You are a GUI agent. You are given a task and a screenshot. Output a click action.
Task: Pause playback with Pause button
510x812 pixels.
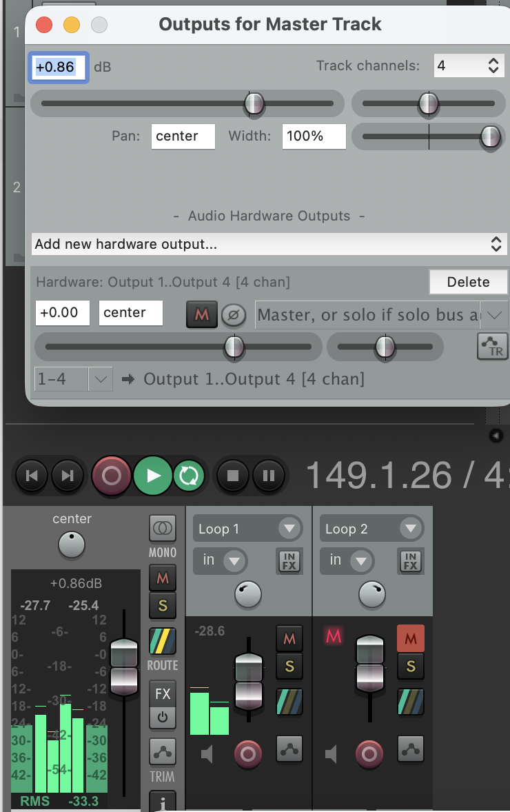(x=269, y=476)
